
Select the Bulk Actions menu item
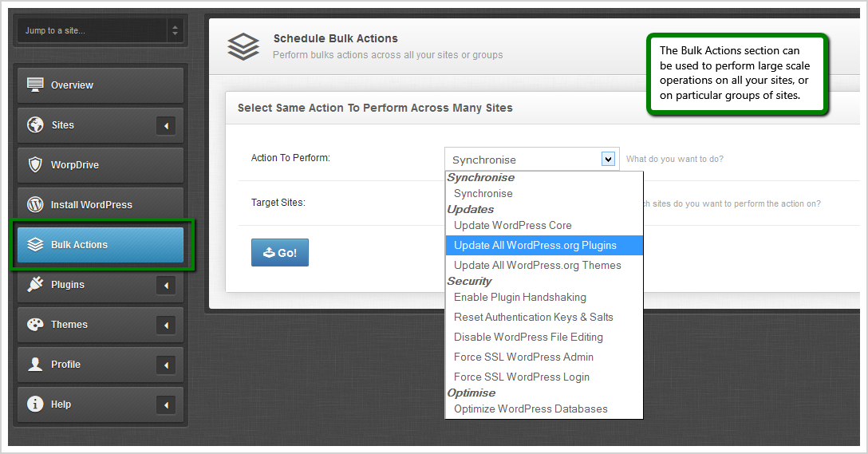pos(101,245)
